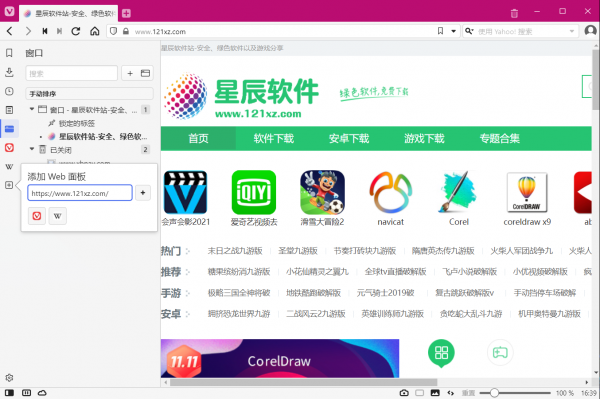Open the address bar dropdown arrow

pyautogui.click(x=453, y=31)
